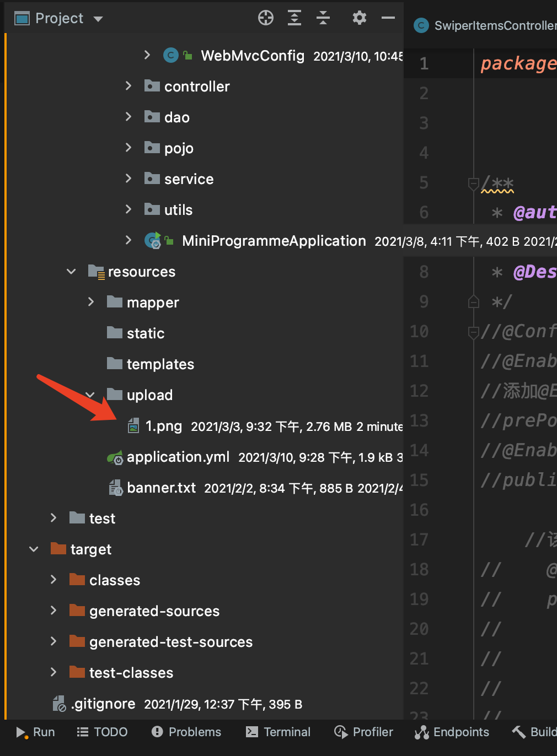This screenshot has width=557, height=756.
Task: Select the banner.txt file
Action: click(161, 488)
